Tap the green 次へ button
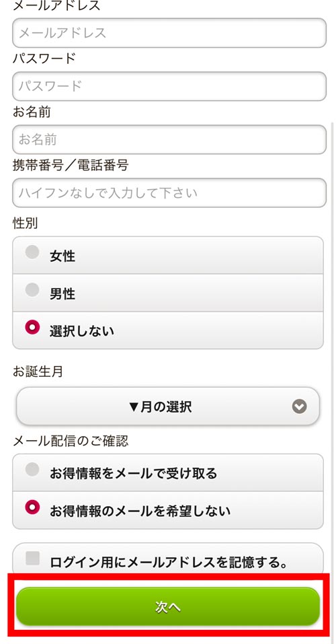336x644 pixels. click(168, 606)
